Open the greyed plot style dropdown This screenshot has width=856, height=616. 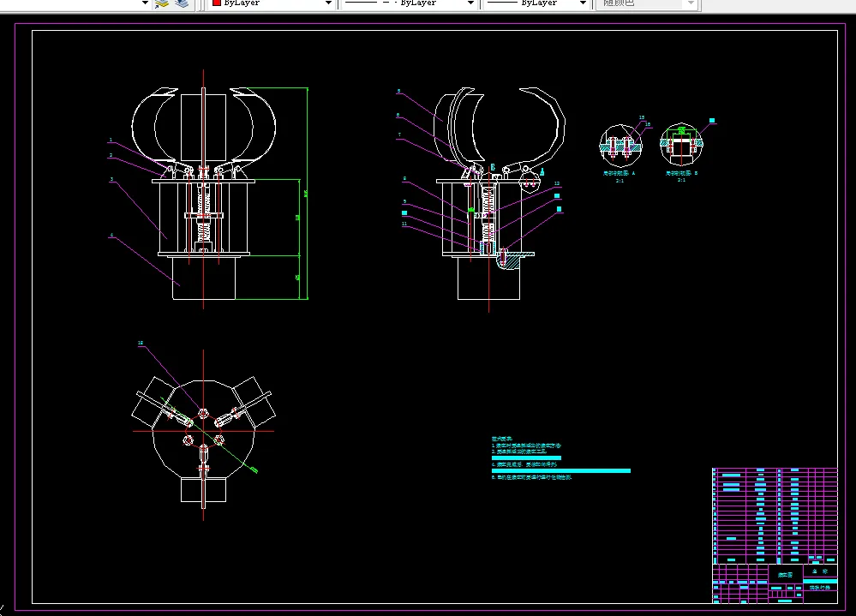click(646, 3)
